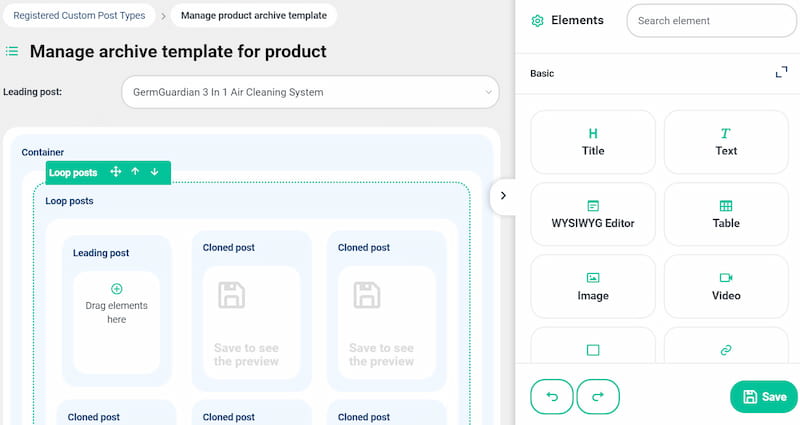This screenshot has width=800, height=425.
Task: Move Loop posts down with arrow
Action: click(154, 171)
